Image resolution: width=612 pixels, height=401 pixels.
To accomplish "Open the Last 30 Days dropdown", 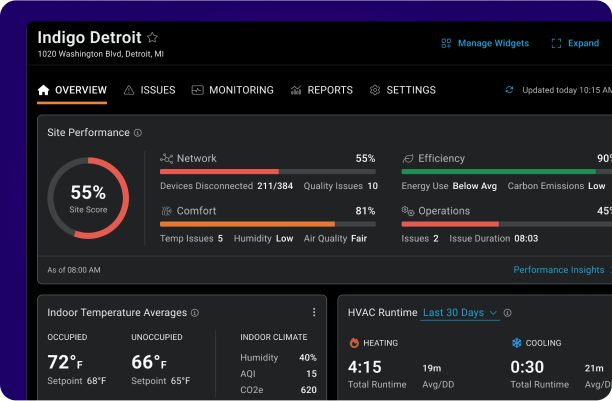I will point(460,313).
